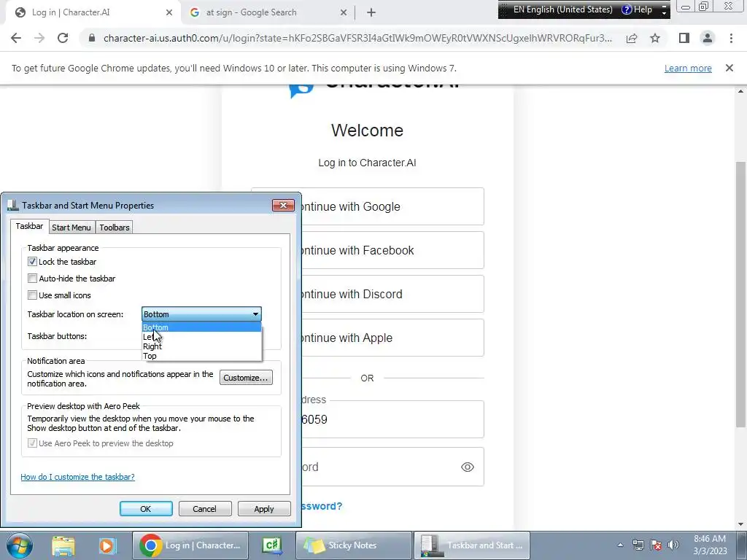Click the page vertical scrollbar thumb
The height and width of the screenshot is (560, 747).
740,295
